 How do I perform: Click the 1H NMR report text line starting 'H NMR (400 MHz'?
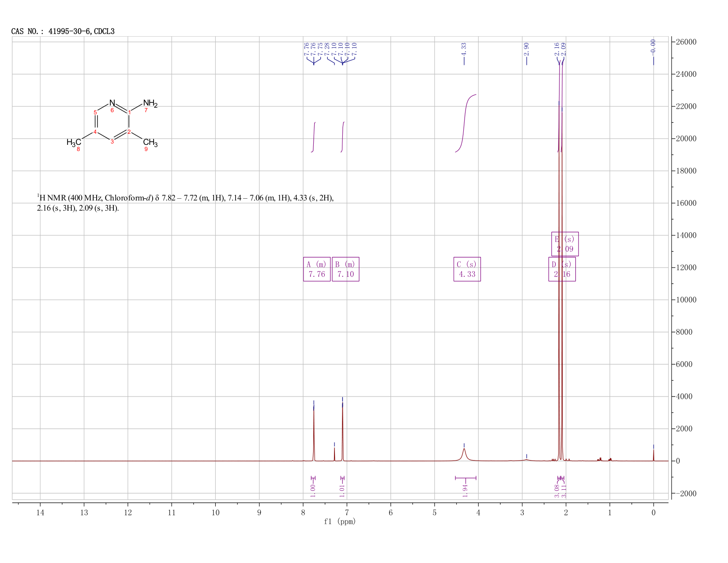point(185,198)
